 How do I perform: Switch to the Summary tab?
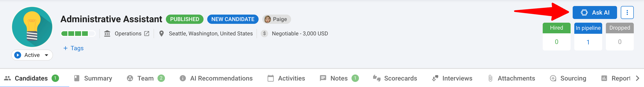click(x=93, y=78)
